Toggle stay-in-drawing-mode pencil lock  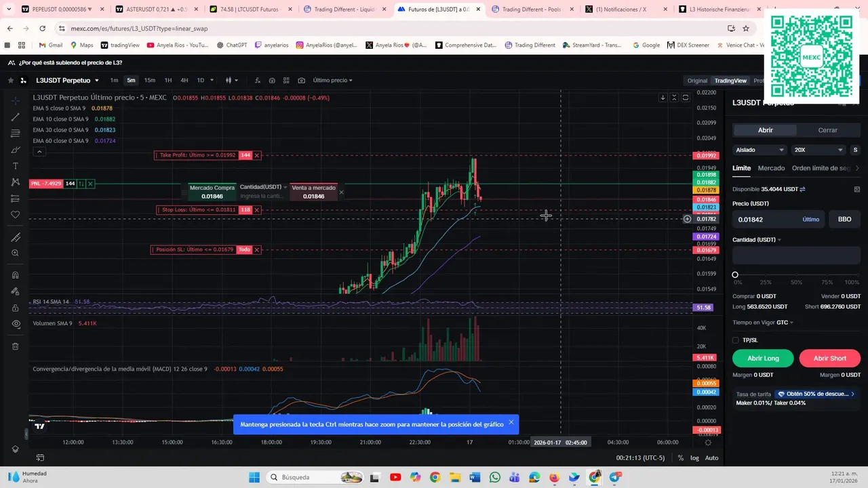pos(16,291)
